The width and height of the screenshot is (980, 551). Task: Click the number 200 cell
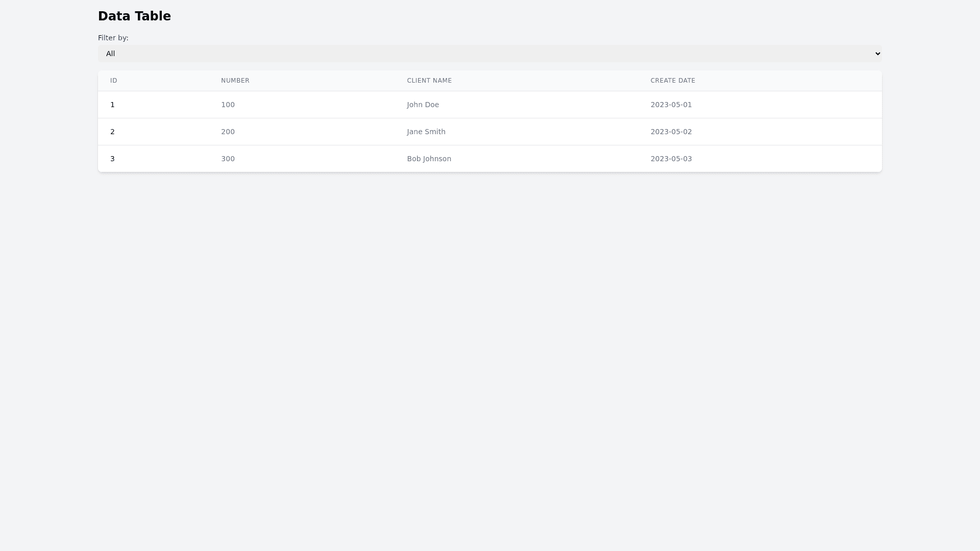click(228, 132)
